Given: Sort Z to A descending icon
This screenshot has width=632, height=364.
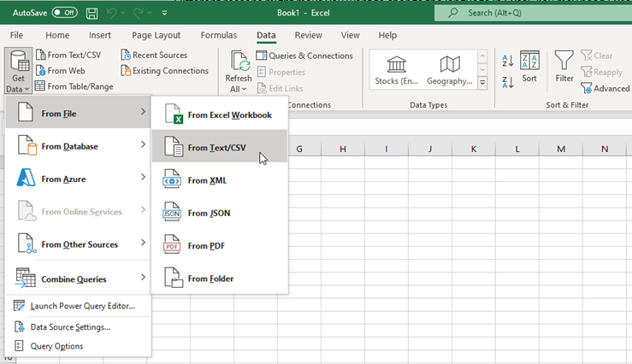Looking at the screenshot, I should point(508,83).
